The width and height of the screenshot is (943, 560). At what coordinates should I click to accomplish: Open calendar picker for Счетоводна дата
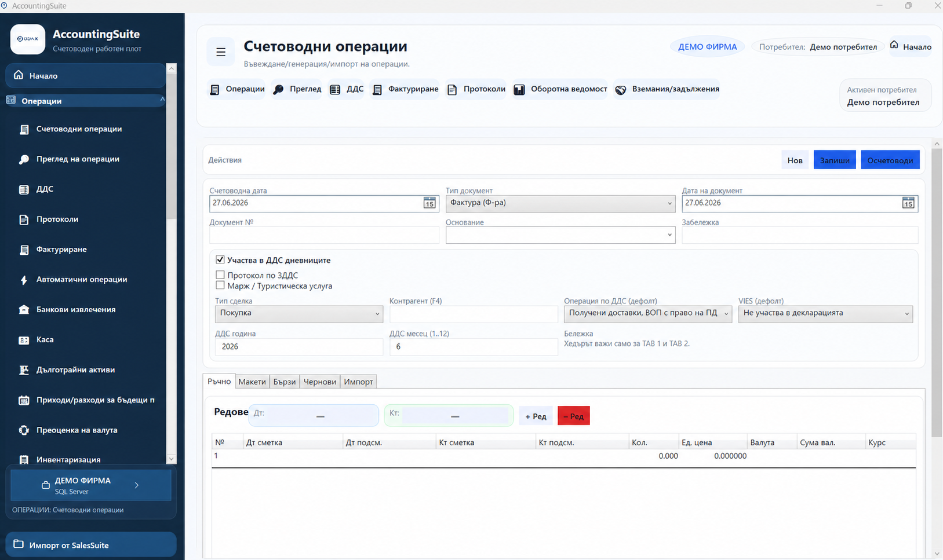click(429, 203)
